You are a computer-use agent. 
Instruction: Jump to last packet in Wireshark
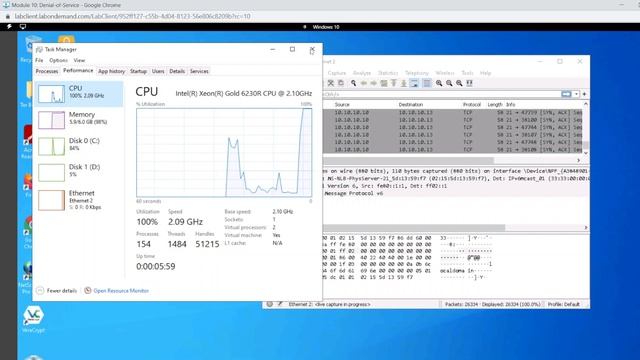(x=404, y=83)
